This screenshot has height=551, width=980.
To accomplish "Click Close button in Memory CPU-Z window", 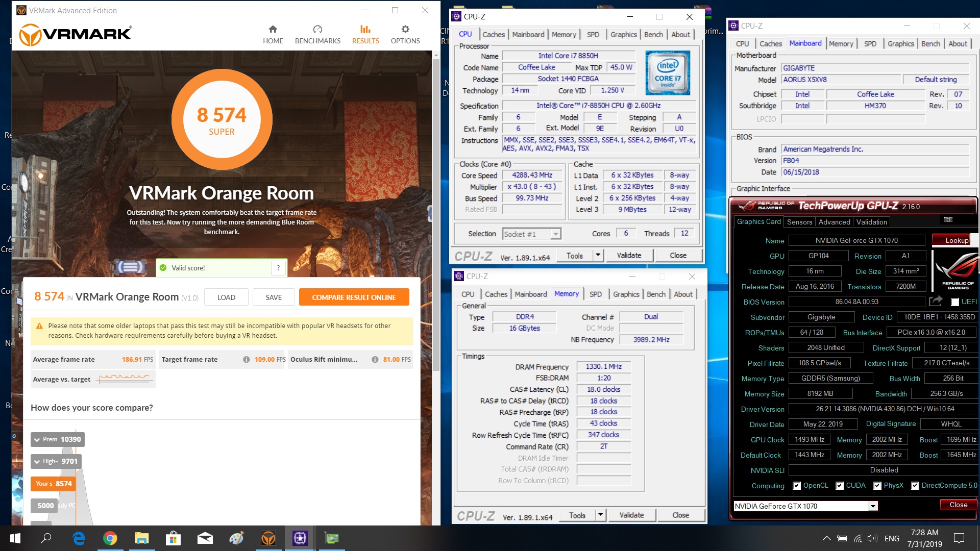I will click(x=680, y=515).
